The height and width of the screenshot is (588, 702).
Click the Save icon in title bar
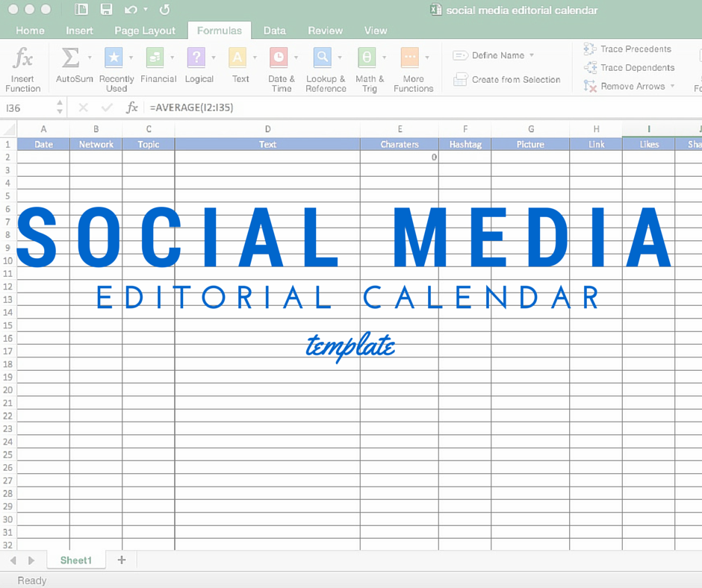[x=106, y=10]
